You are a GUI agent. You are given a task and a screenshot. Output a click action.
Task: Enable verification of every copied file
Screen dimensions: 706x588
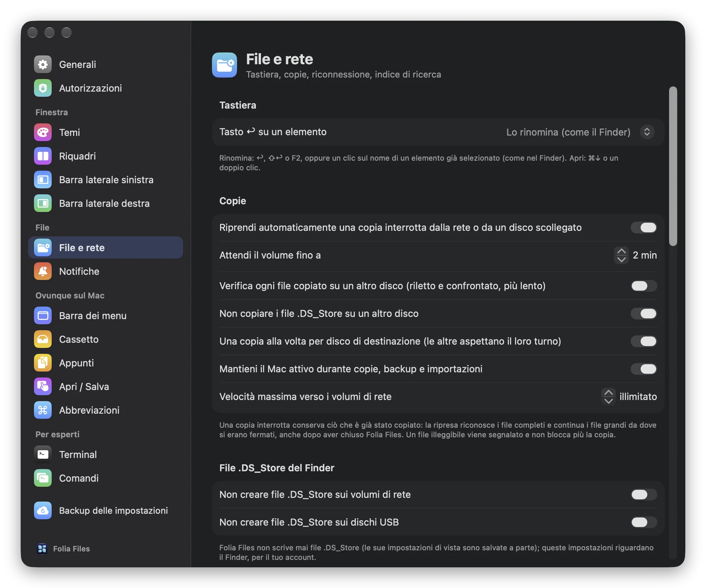coord(644,286)
